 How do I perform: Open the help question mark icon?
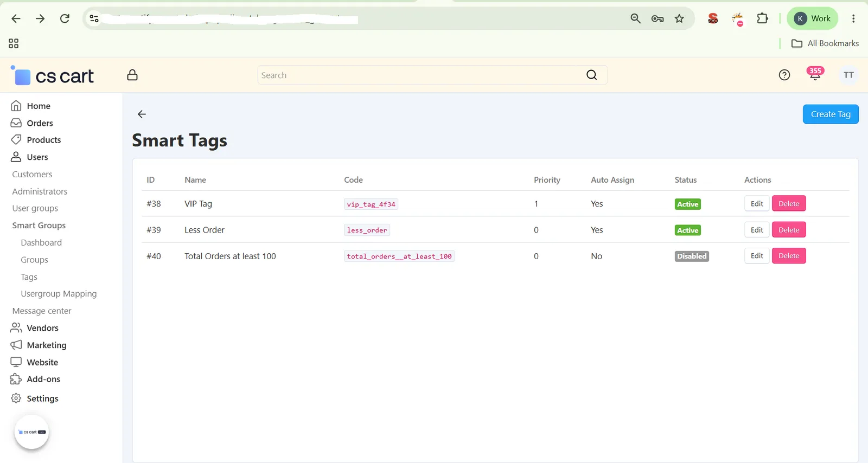pos(784,75)
